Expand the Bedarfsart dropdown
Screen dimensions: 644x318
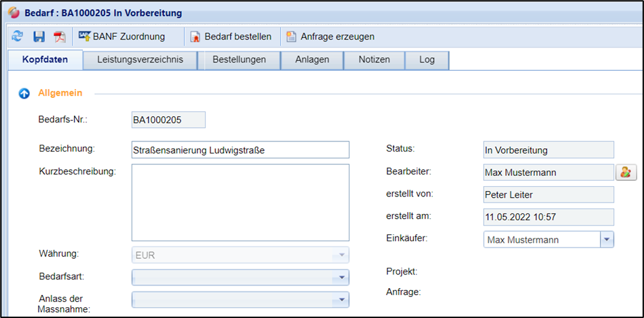(x=342, y=278)
